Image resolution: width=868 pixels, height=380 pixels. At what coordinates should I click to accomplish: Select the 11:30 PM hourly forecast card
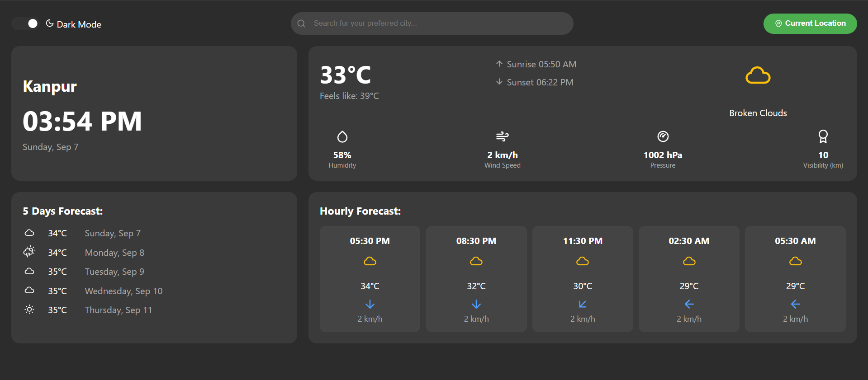(582, 279)
